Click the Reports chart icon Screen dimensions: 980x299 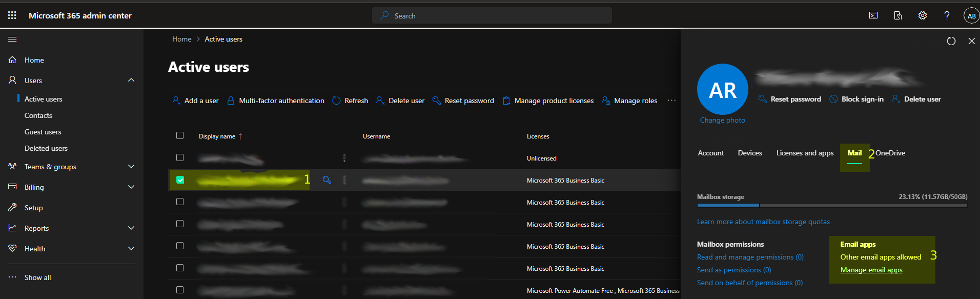(x=13, y=228)
